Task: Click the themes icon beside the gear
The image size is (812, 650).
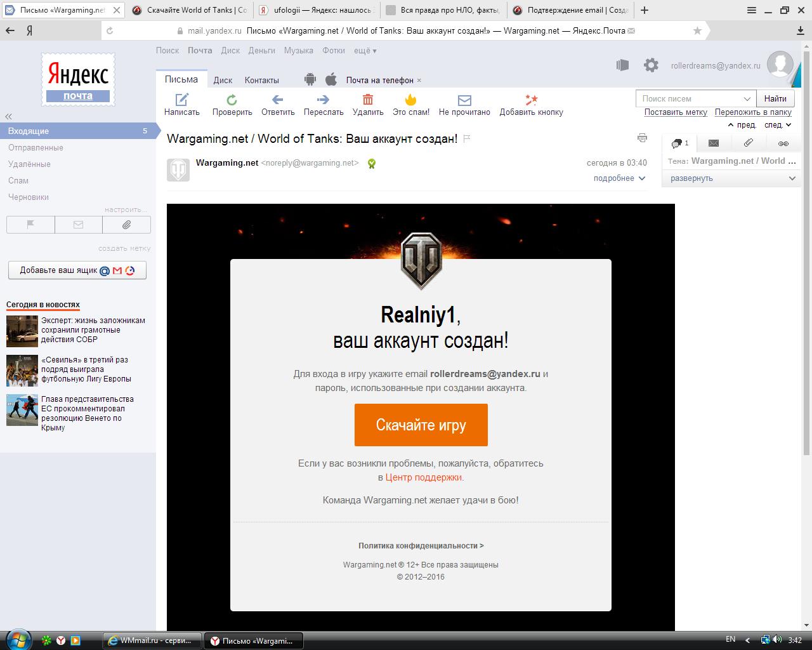Action: click(x=622, y=65)
